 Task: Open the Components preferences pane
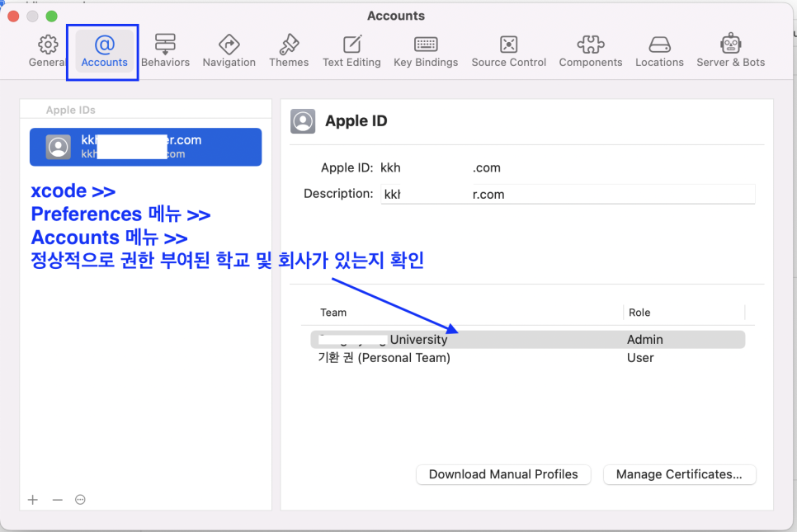(590, 51)
